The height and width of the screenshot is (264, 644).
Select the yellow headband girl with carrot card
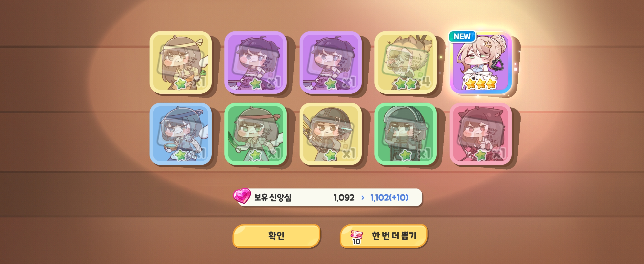pos(181,62)
